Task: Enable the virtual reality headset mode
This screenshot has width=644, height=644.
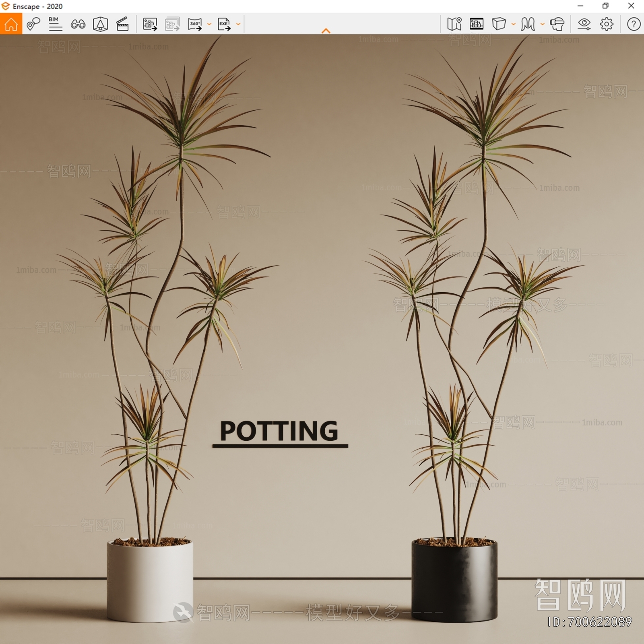Action: 557,24
